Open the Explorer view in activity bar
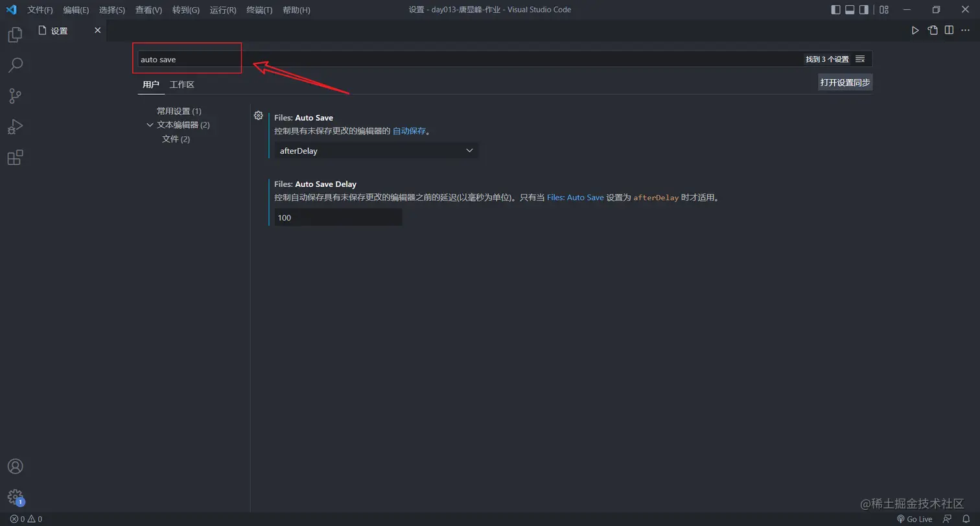The width and height of the screenshot is (980, 526). click(x=15, y=34)
